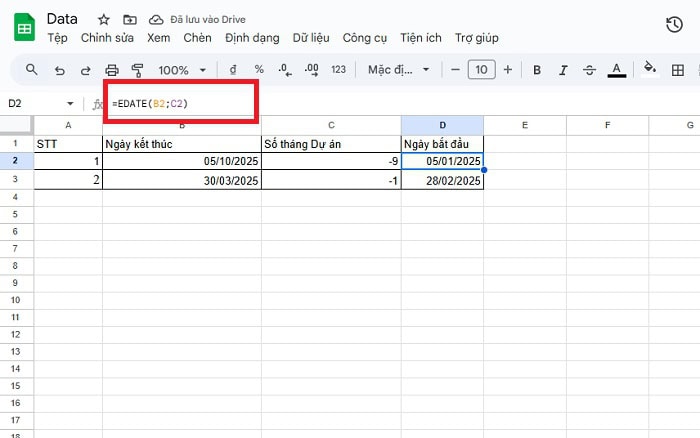Open the 100% zoom dropdown
The width and height of the screenshot is (700, 438).
pos(183,70)
